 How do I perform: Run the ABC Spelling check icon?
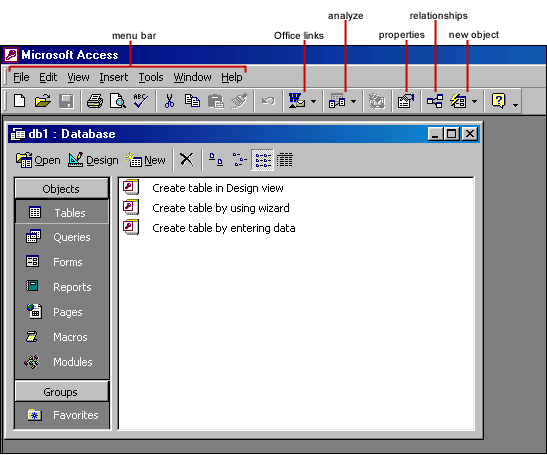tap(141, 101)
